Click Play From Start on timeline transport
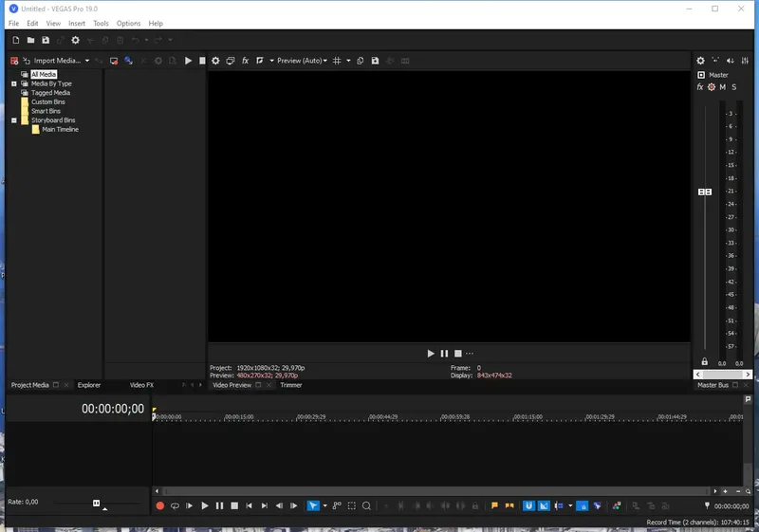This screenshot has height=532, width=759. pos(189,505)
